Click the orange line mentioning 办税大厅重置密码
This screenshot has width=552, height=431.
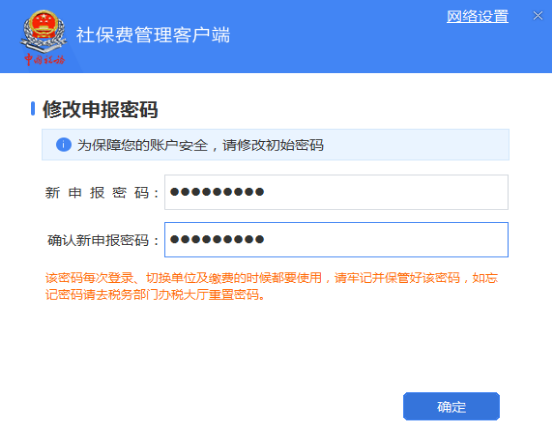click(x=155, y=294)
